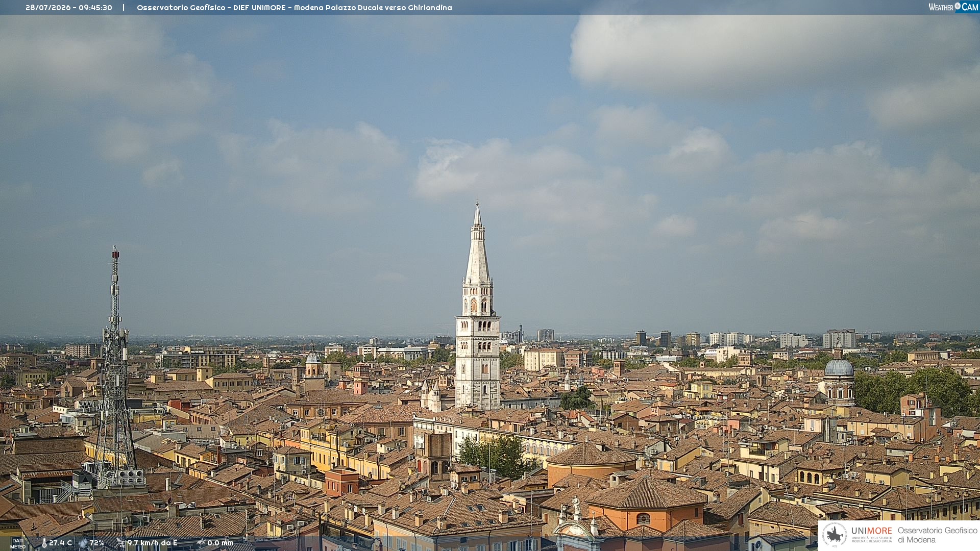Click the DATI METEO label
The height and width of the screenshot is (551, 980).
[x=18, y=543]
